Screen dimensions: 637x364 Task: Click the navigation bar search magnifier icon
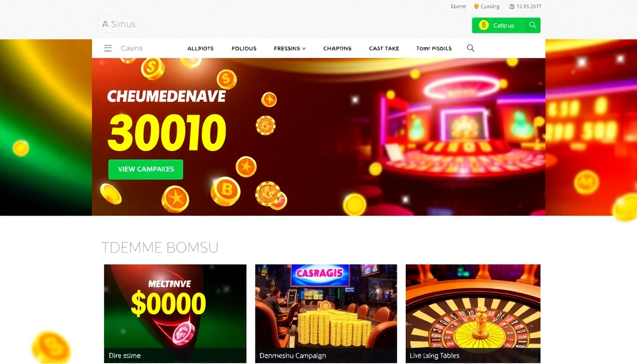pos(471,48)
